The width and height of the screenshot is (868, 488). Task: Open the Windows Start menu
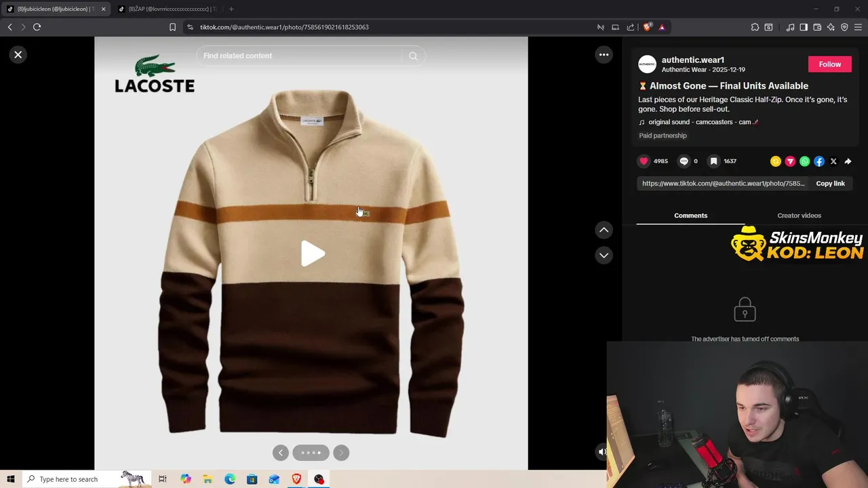pyautogui.click(x=10, y=479)
